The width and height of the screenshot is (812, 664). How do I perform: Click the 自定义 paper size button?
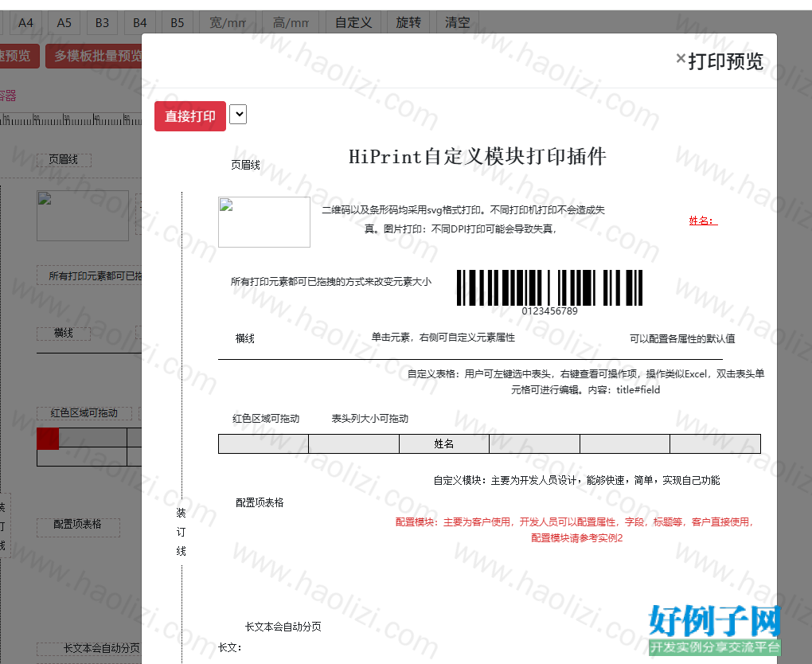(353, 23)
